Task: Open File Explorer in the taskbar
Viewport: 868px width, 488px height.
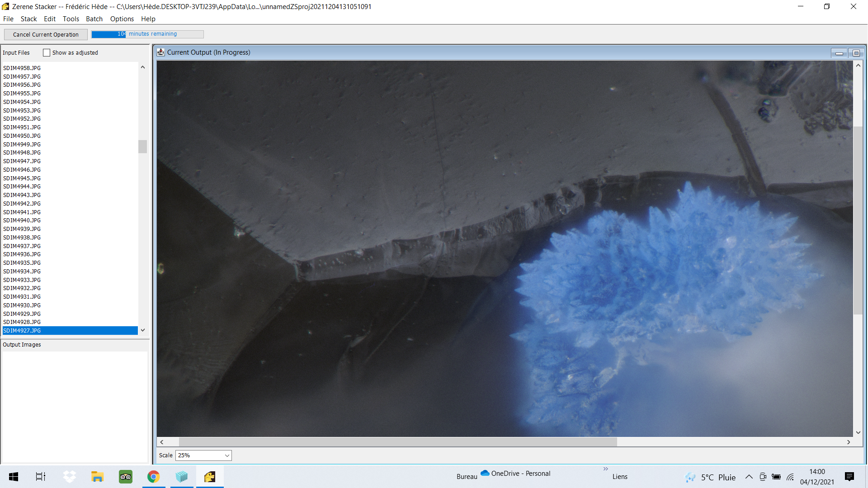Action: (x=97, y=477)
